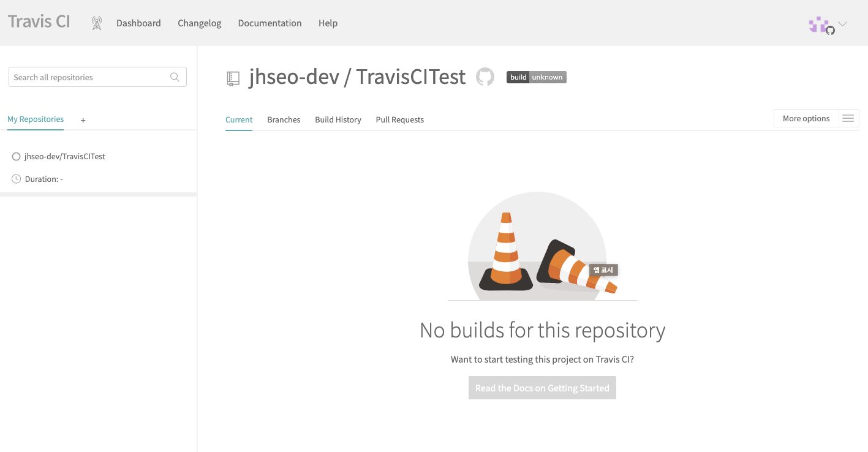The width and height of the screenshot is (868, 452).
Task: Go to Dashboard in top navigation
Action: pos(138,23)
